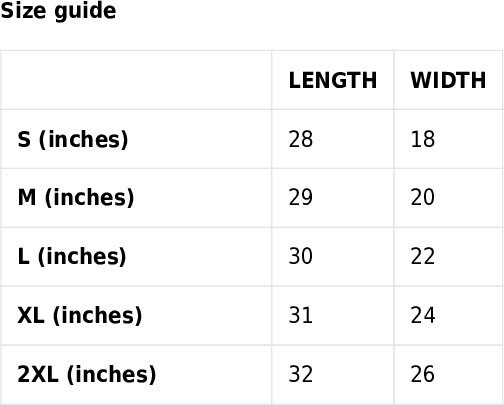504x405 pixels.
Task: Click the Size guide heading
Action: pyautogui.click(x=58, y=11)
